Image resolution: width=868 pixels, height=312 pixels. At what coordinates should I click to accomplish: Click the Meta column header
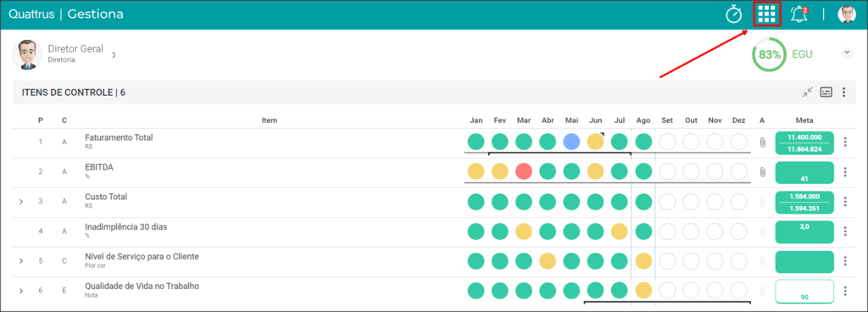coord(804,120)
